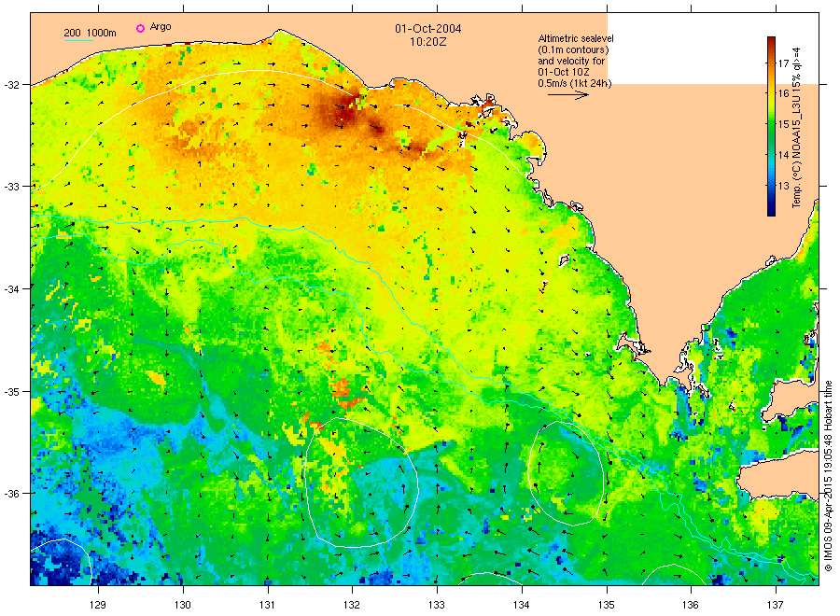Click the colorbar value 17
The height and width of the screenshot is (616, 840).
click(x=784, y=63)
